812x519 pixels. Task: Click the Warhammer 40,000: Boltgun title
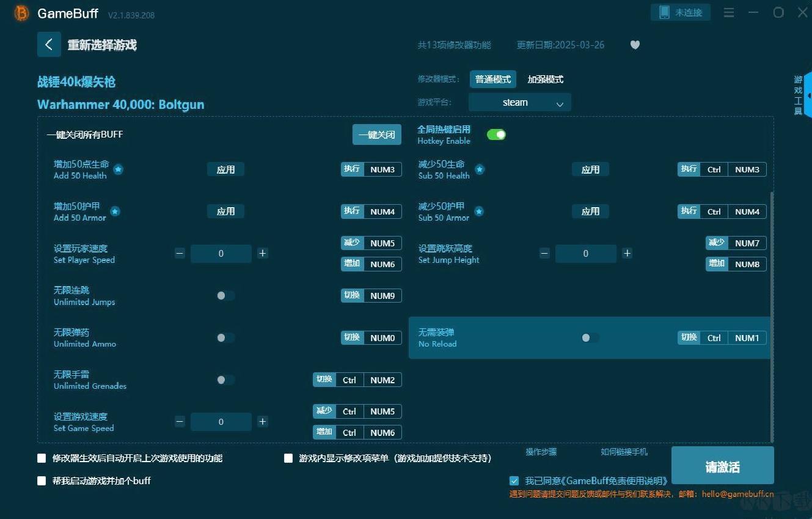point(121,105)
